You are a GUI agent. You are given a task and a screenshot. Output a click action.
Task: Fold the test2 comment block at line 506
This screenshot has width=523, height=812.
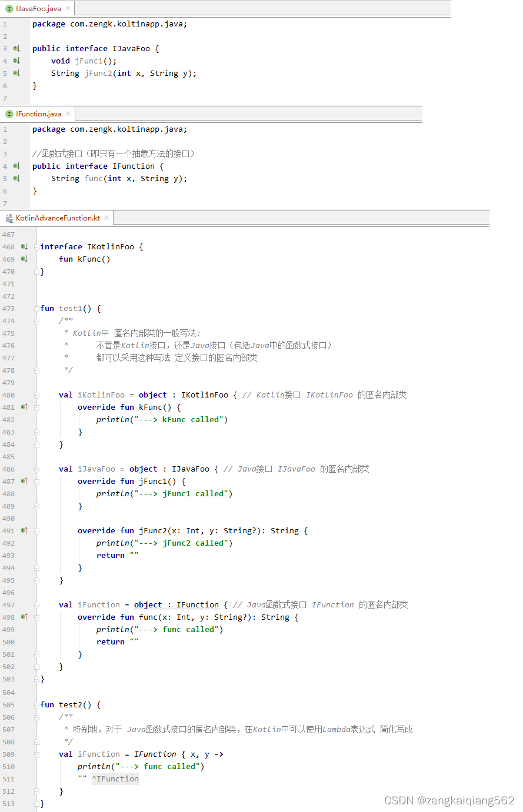coord(36,717)
